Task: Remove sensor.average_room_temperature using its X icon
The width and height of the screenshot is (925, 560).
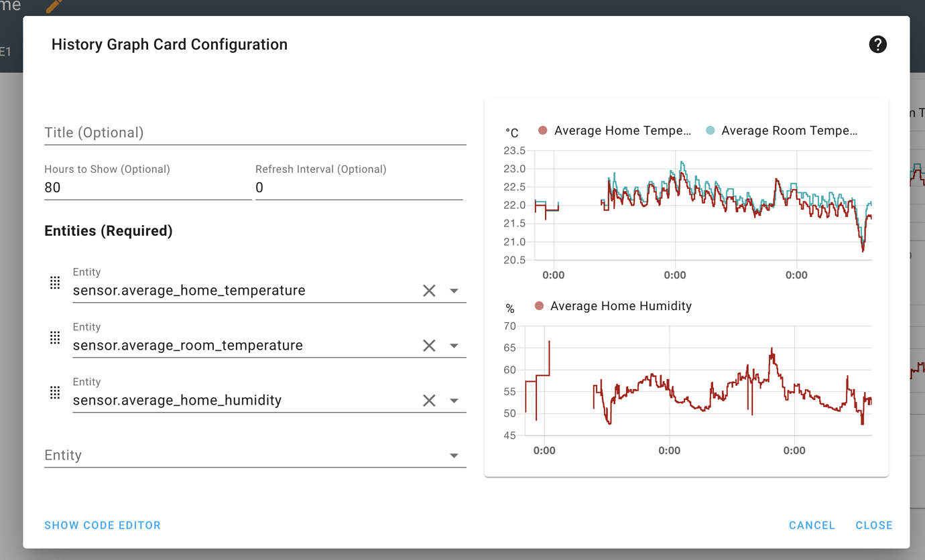Action: pos(429,344)
